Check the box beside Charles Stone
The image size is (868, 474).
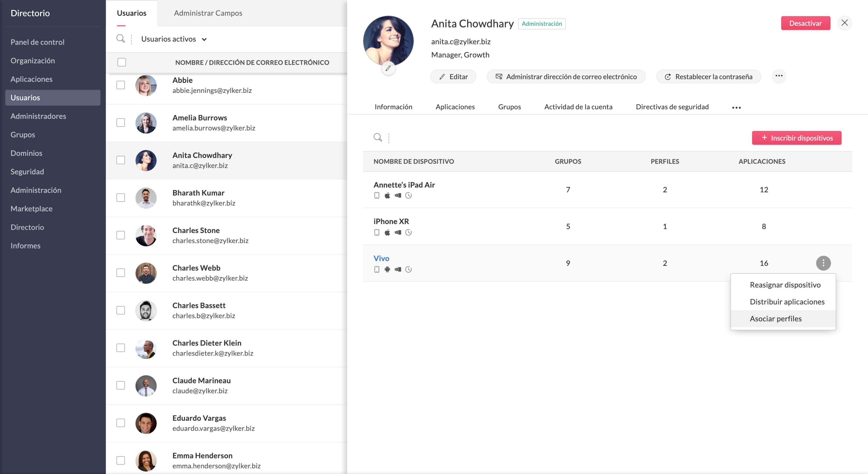point(121,235)
